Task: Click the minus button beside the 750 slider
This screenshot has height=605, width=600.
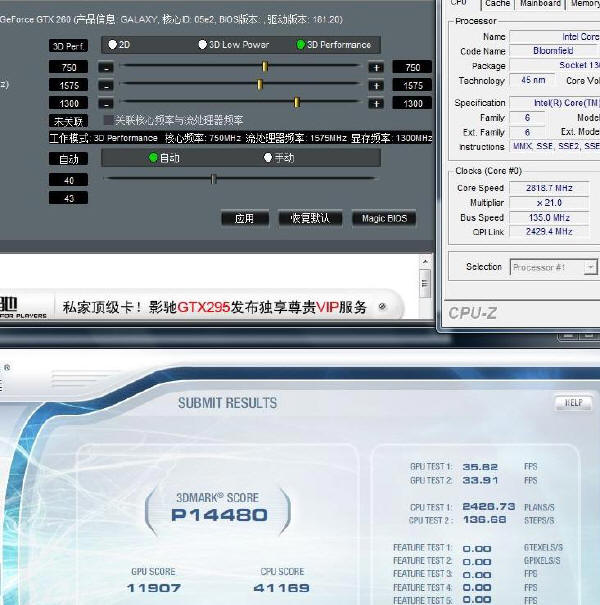Action: [x=106, y=67]
